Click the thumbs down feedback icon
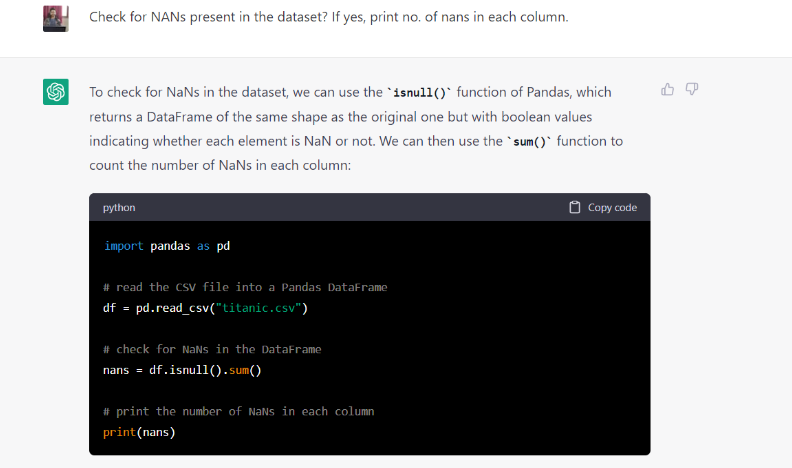This screenshot has height=468, width=792. click(x=692, y=90)
